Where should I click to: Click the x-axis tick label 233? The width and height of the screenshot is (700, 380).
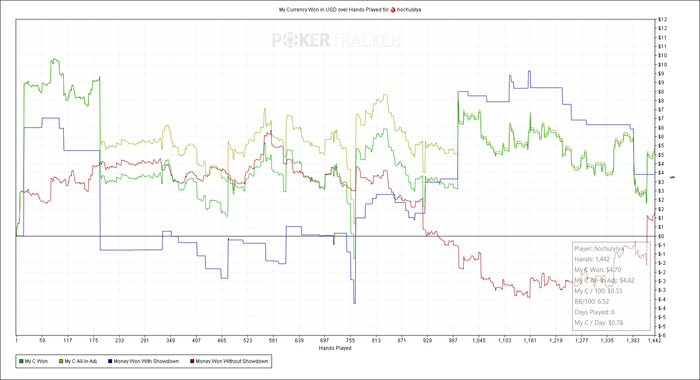[119, 341]
